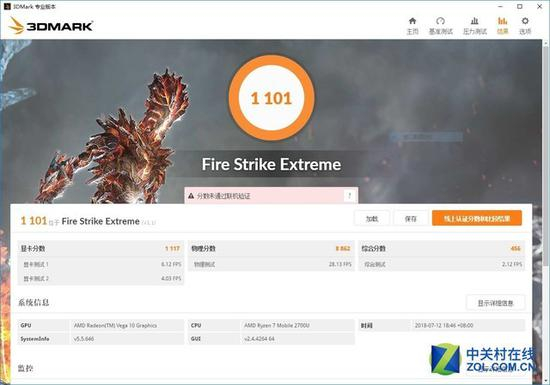Open the Home tab with house icon
This screenshot has width=550, height=385.
pyautogui.click(x=412, y=26)
